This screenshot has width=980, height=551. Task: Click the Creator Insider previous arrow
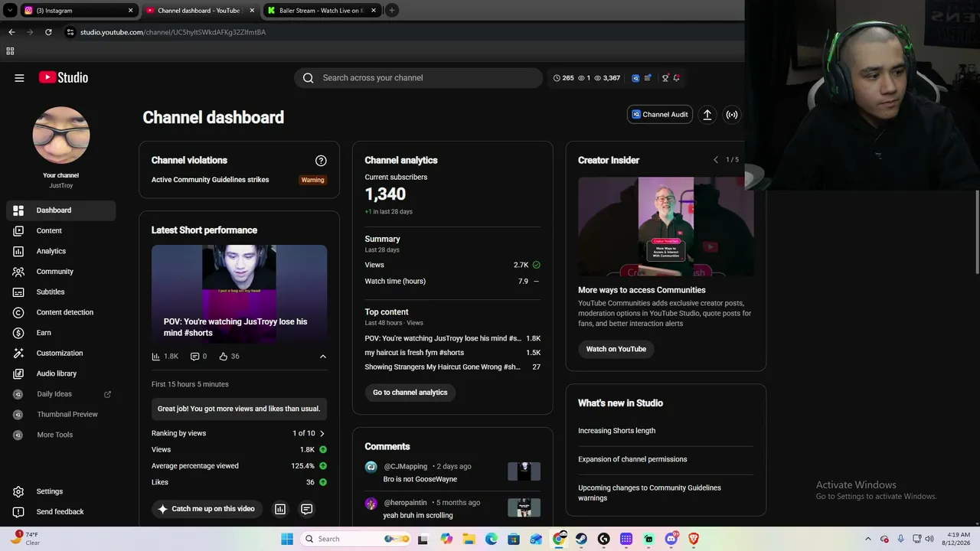pos(716,160)
